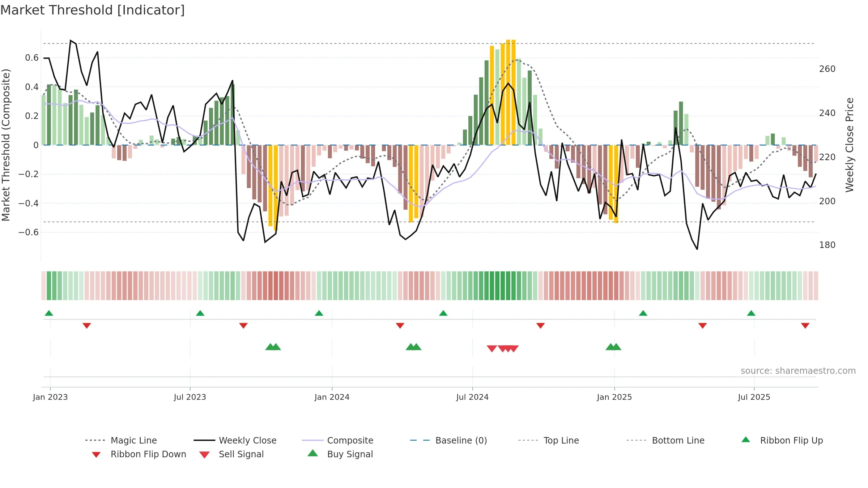Toggle the Sell Signal legend entry
The image size is (868, 488).
coord(231,454)
